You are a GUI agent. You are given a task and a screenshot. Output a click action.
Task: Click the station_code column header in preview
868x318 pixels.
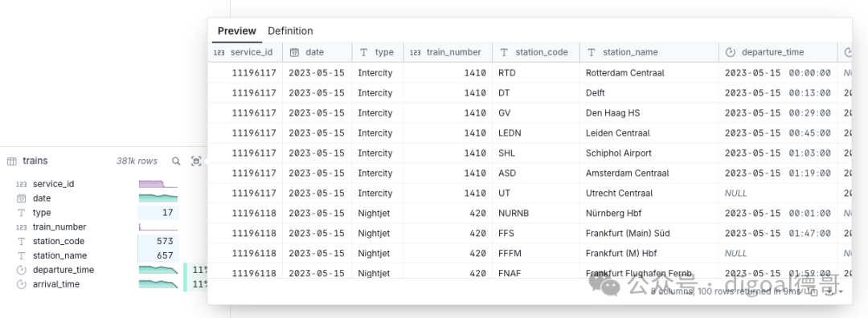pos(536,52)
